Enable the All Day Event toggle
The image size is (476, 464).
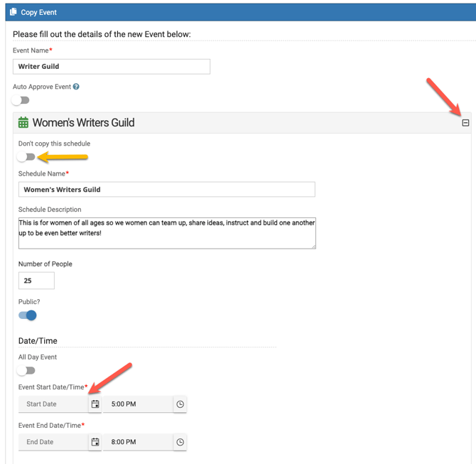pos(26,370)
